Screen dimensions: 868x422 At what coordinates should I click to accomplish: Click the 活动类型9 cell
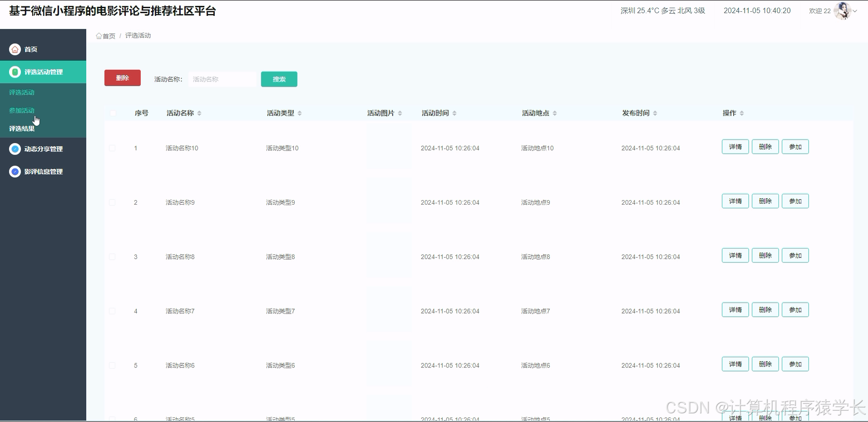pyautogui.click(x=281, y=202)
